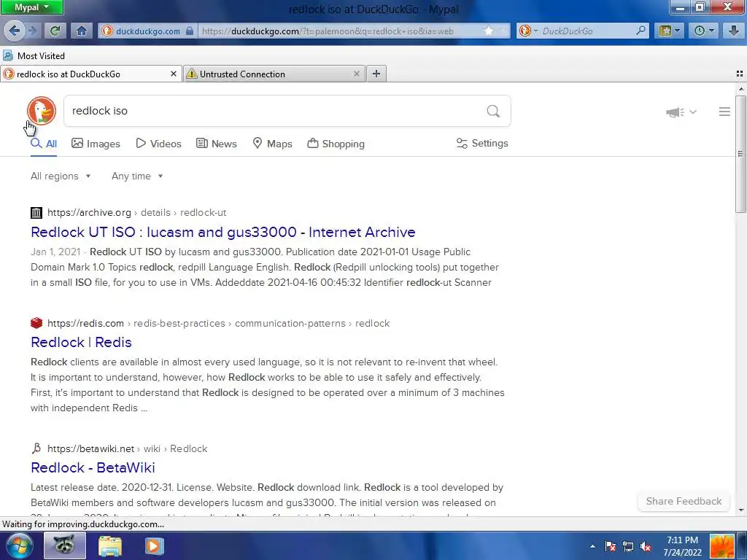Close the redlock iso tab
The height and width of the screenshot is (560, 747).
(x=174, y=74)
